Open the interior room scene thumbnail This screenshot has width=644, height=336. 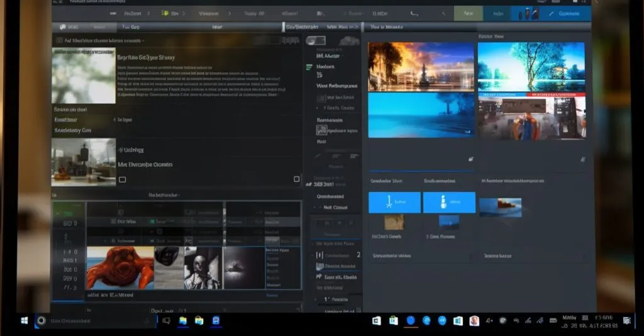click(x=84, y=162)
